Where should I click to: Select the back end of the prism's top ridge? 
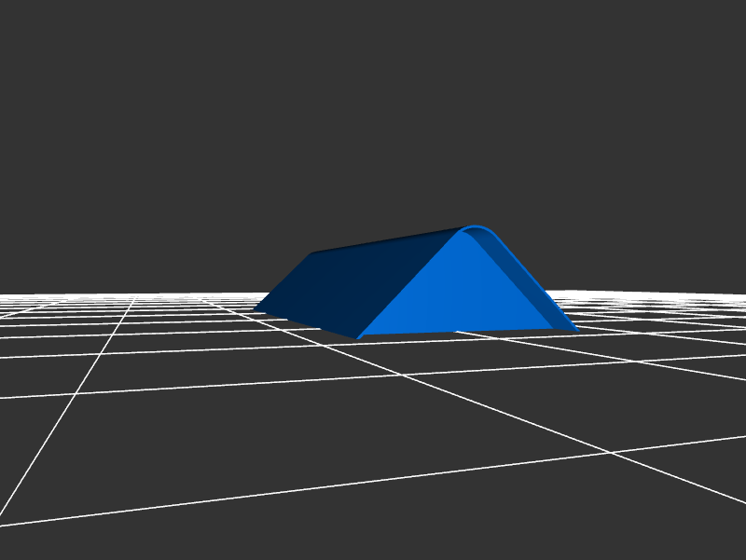[x=312, y=253]
